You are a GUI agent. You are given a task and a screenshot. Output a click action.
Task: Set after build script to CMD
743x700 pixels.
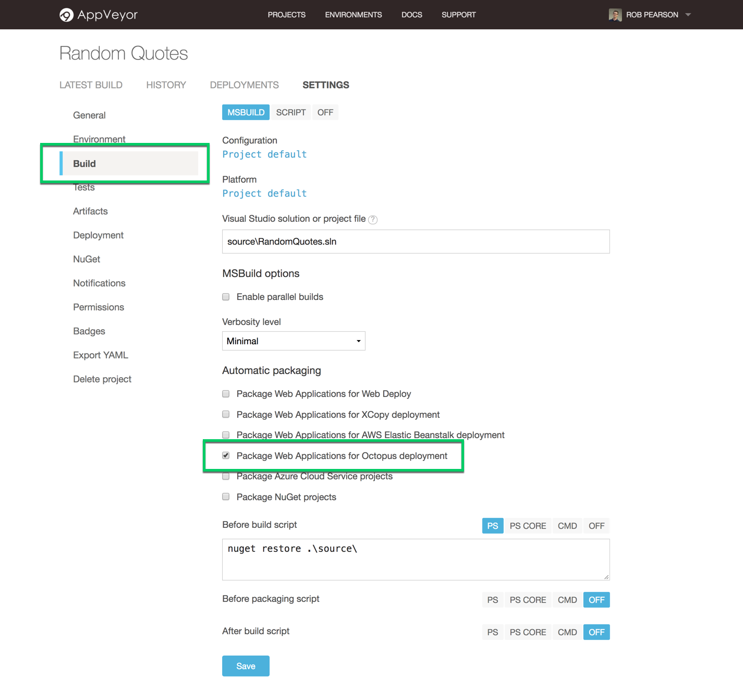tap(567, 632)
